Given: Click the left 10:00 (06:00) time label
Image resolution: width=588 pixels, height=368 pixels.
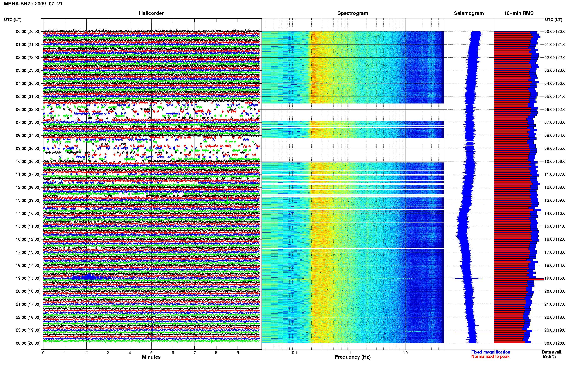Looking at the screenshot, I should 28,161.
